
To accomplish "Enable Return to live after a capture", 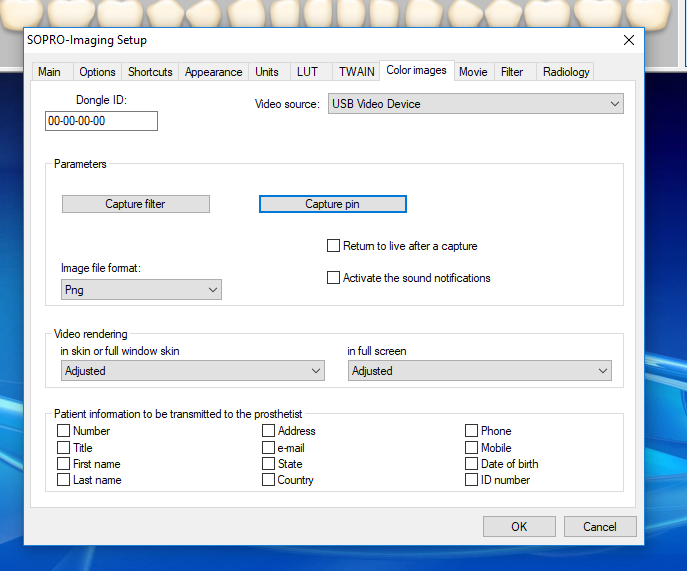I will 333,246.
